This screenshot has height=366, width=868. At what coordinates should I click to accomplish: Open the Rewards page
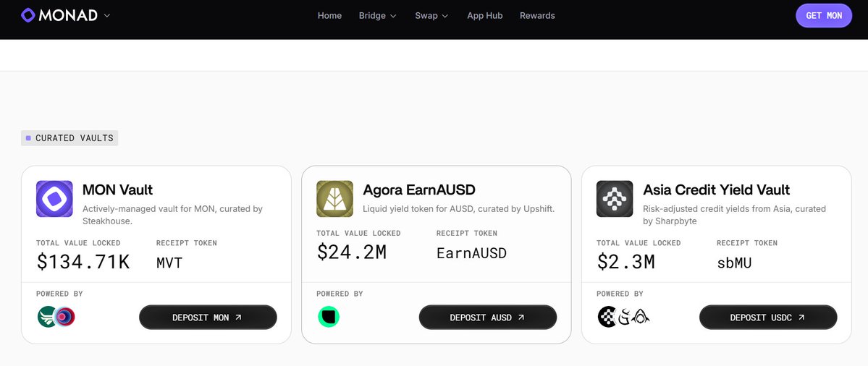(537, 15)
